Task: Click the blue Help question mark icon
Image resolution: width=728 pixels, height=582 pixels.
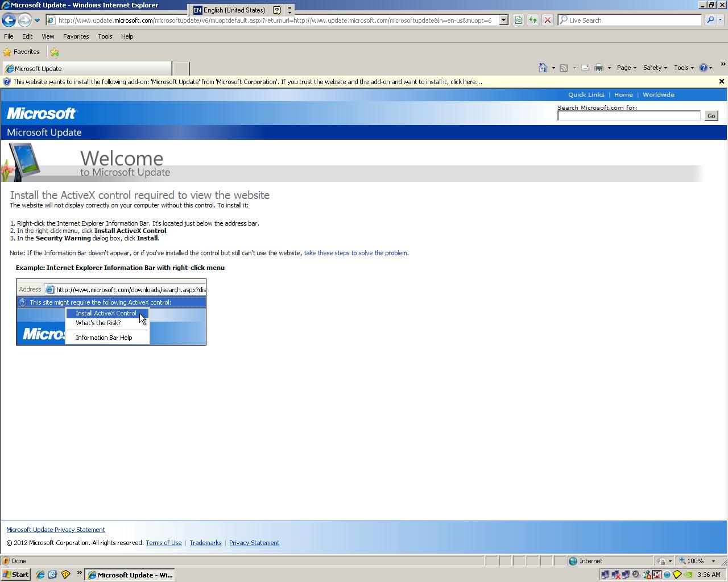Action: click(704, 68)
